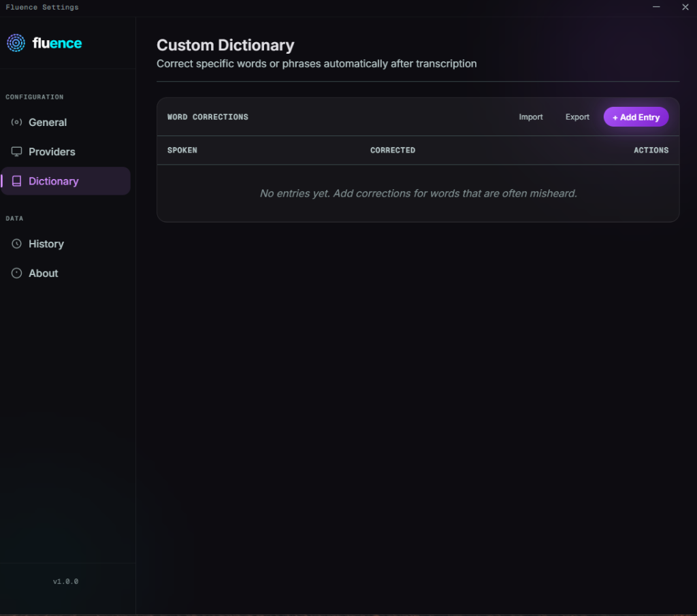
Task: Click the v1.0.0 version label
Action: 66,581
